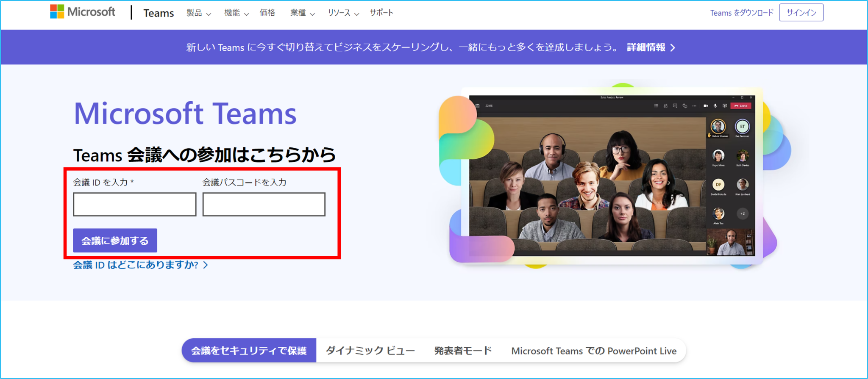This screenshot has height=379, width=868.
Task: Click the red Leave button in preview
Action: (x=741, y=106)
